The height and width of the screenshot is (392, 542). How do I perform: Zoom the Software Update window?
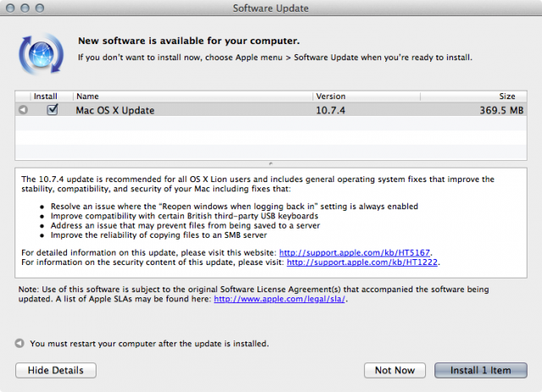pos(40,8)
